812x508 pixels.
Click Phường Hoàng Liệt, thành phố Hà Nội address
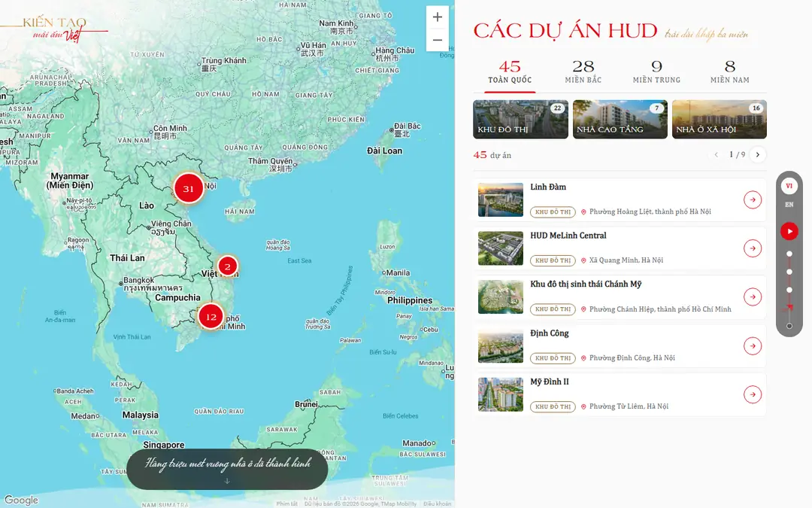[x=650, y=212]
